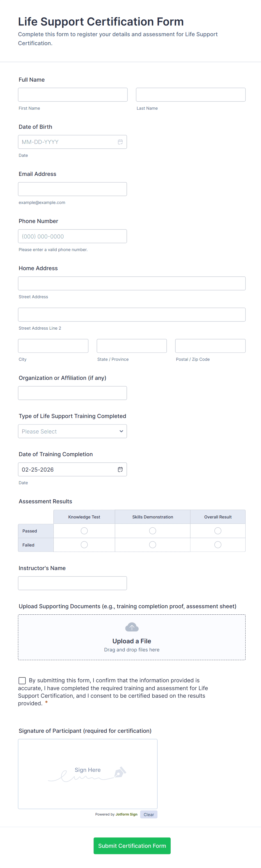The image size is (261, 868).
Task: Click Submit Certification Form button
Action: click(132, 846)
